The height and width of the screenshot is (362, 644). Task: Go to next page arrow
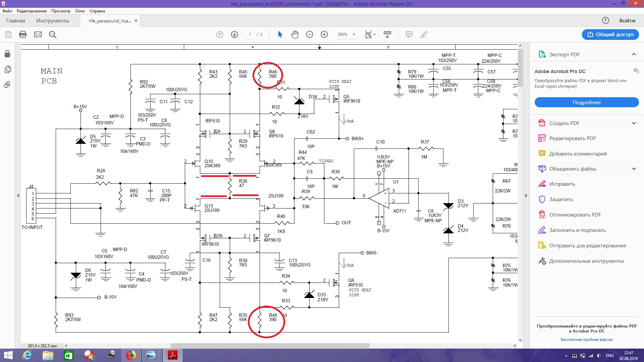[x=234, y=35]
